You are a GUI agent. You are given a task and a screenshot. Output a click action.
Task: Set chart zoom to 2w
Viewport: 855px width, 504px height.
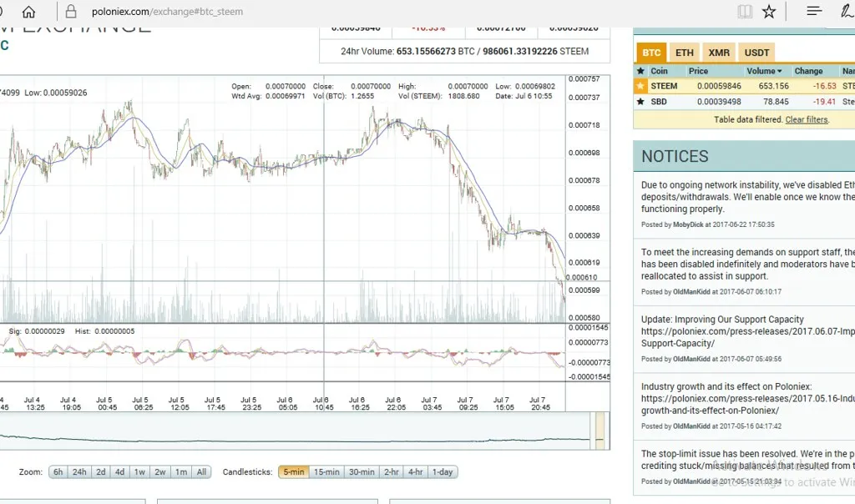159,471
